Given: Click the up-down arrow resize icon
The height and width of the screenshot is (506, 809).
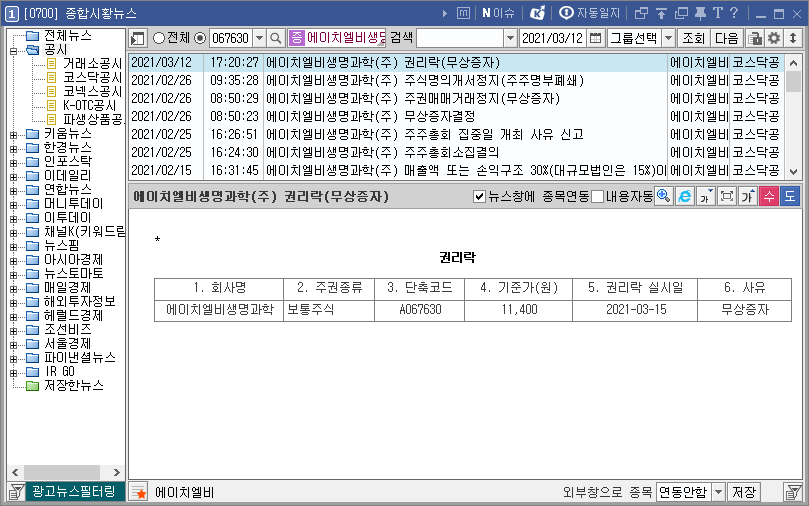Looking at the screenshot, I should pyautogui.click(x=793, y=38).
